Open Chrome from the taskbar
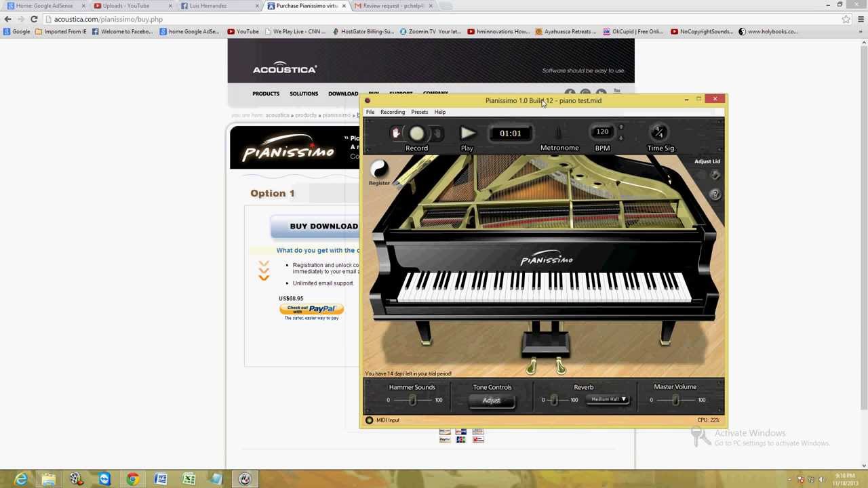 (x=132, y=479)
